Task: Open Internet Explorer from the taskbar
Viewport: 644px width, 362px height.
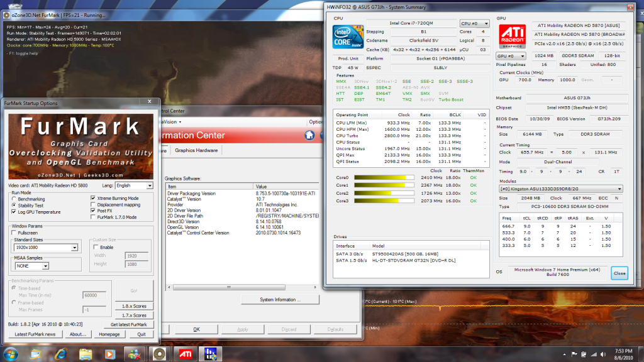Action: point(61,354)
